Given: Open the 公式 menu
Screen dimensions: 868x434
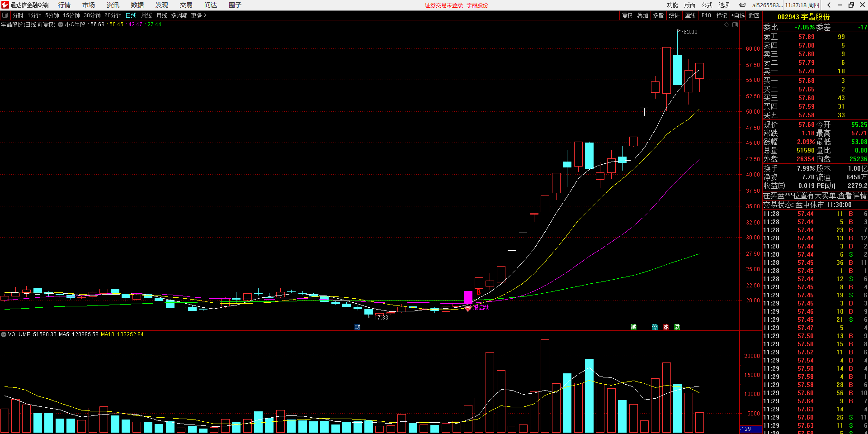Looking at the screenshot, I should (707, 5).
